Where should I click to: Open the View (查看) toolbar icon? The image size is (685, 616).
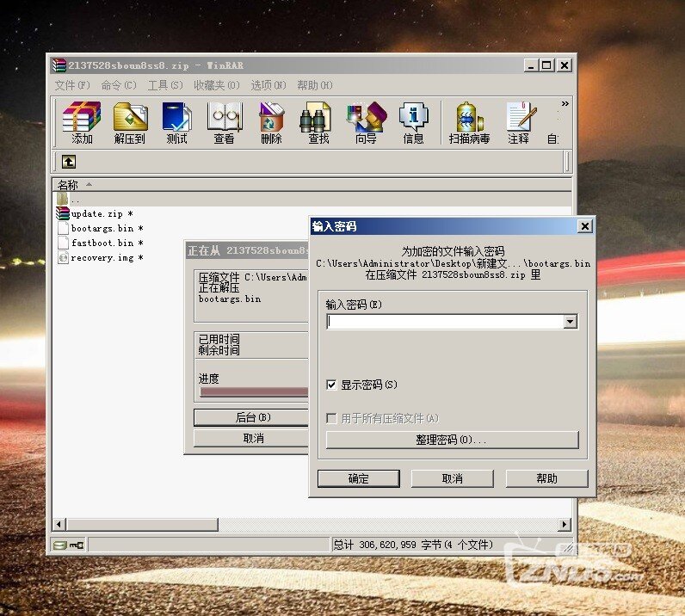pyautogui.click(x=224, y=122)
